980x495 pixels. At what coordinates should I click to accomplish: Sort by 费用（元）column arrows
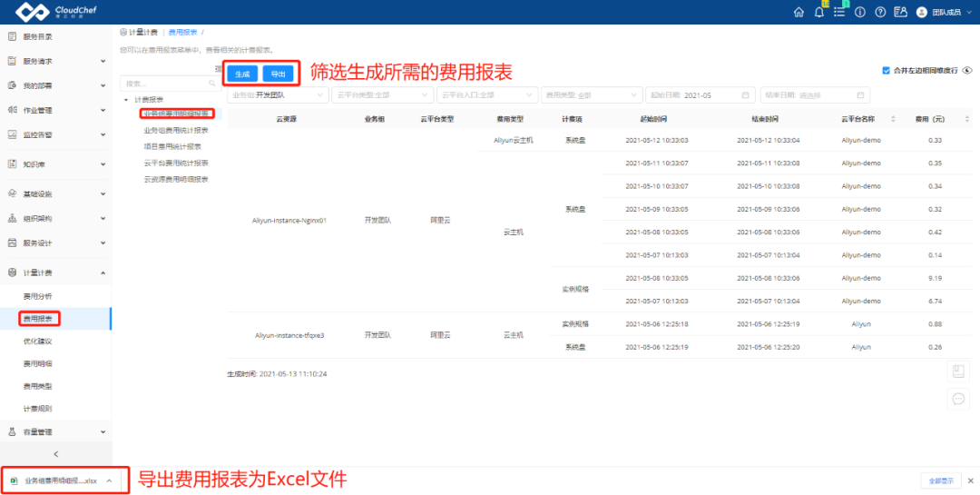(967, 119)
